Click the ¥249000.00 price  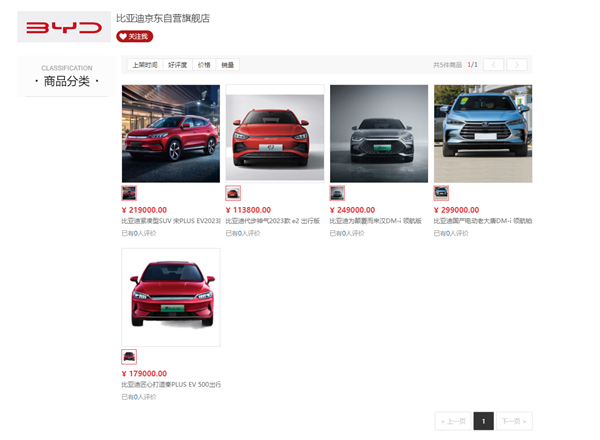coord(352,210)
